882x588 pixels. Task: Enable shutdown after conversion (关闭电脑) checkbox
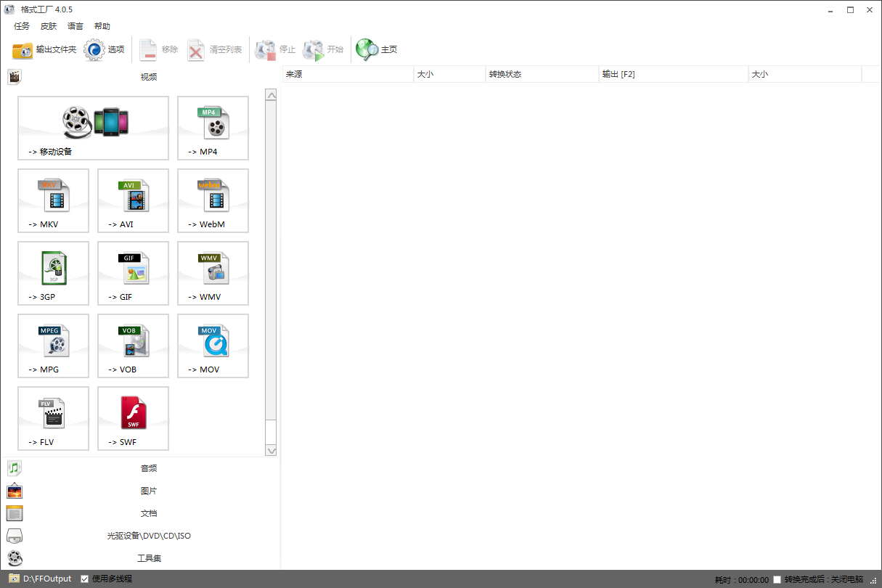click(x=777, y=579)
